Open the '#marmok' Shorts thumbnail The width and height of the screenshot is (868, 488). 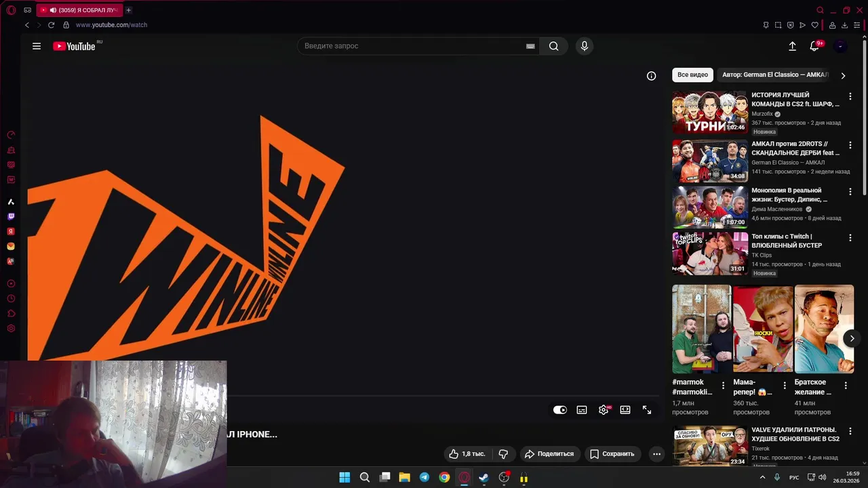point(701,329)
